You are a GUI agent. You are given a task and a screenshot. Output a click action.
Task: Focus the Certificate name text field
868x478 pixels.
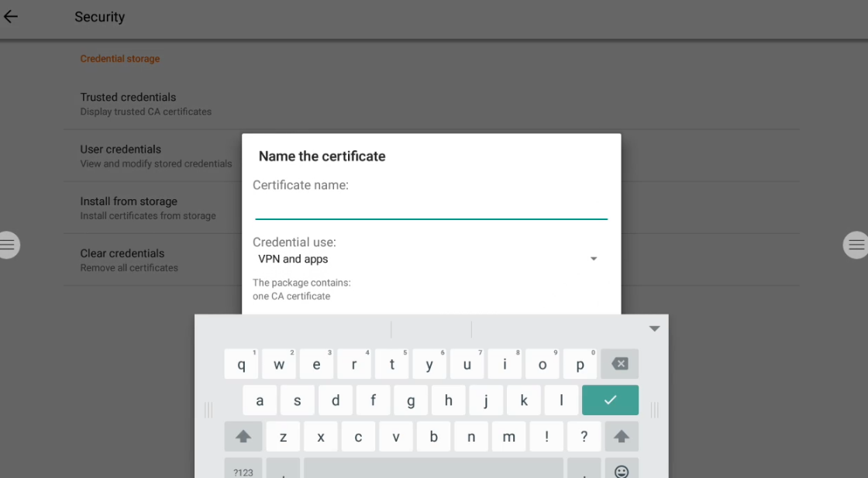[x=431, y=208]
